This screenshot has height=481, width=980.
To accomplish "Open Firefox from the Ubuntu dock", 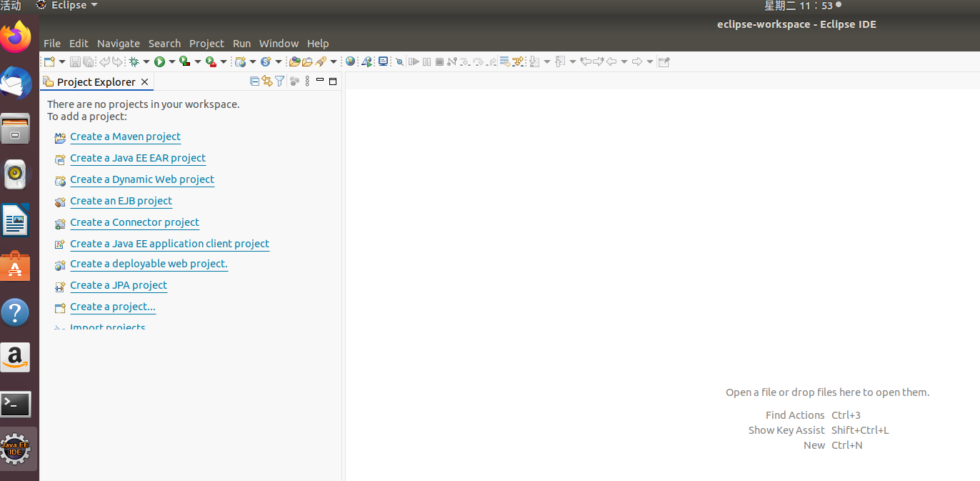I will click(x=16, y=36).
